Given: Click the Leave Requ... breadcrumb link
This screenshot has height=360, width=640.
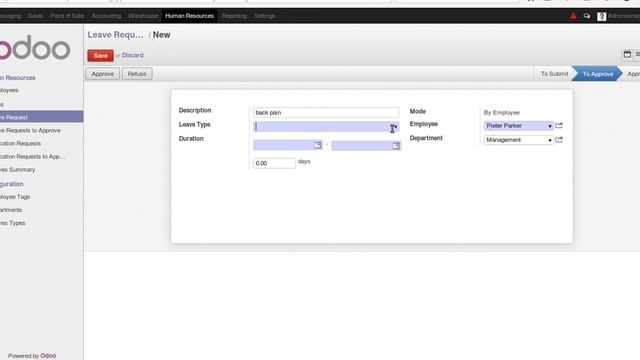Looking at the screenshot, I should click(x=116, y=35).
